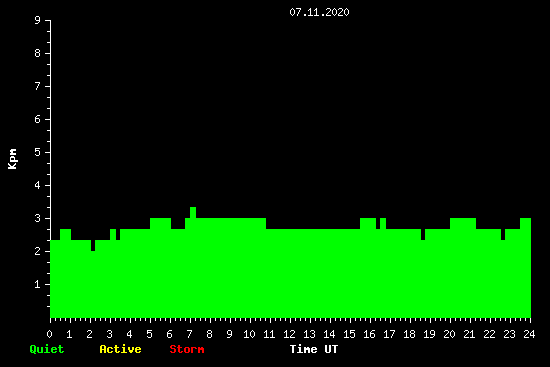Click hour 7 on the time axis

[x=189, y=334]
